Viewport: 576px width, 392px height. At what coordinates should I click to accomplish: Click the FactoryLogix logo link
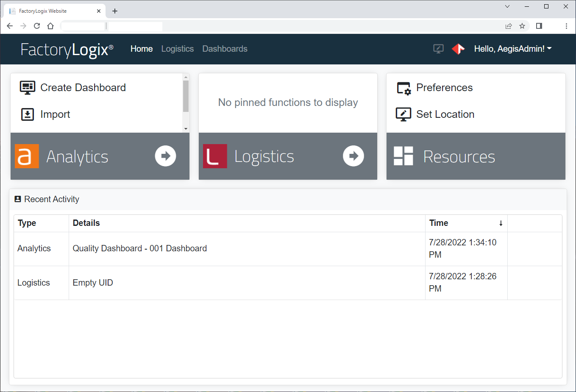pos(67,50)
